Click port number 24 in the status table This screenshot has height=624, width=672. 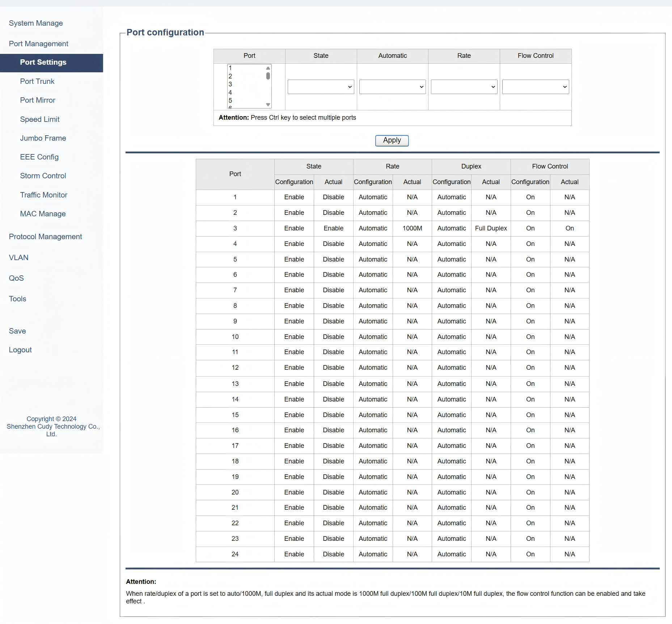tap(235, 554)
